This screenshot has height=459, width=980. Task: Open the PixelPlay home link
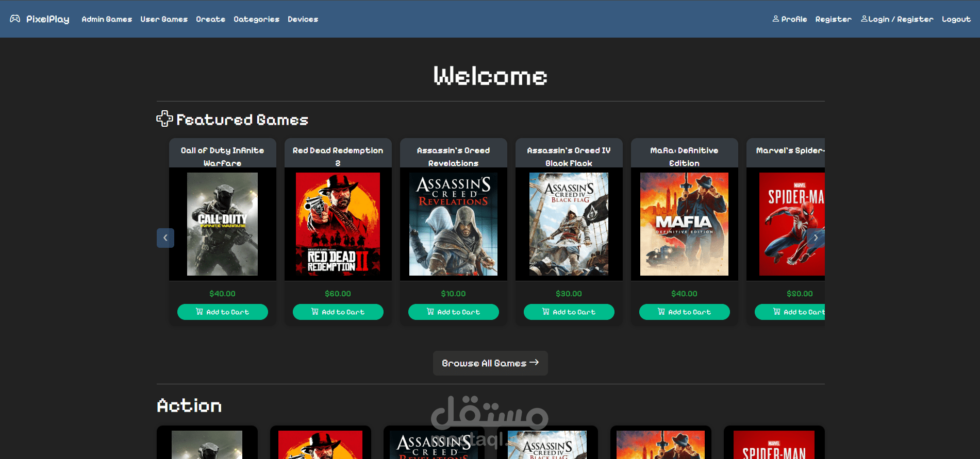coord(47,19)
